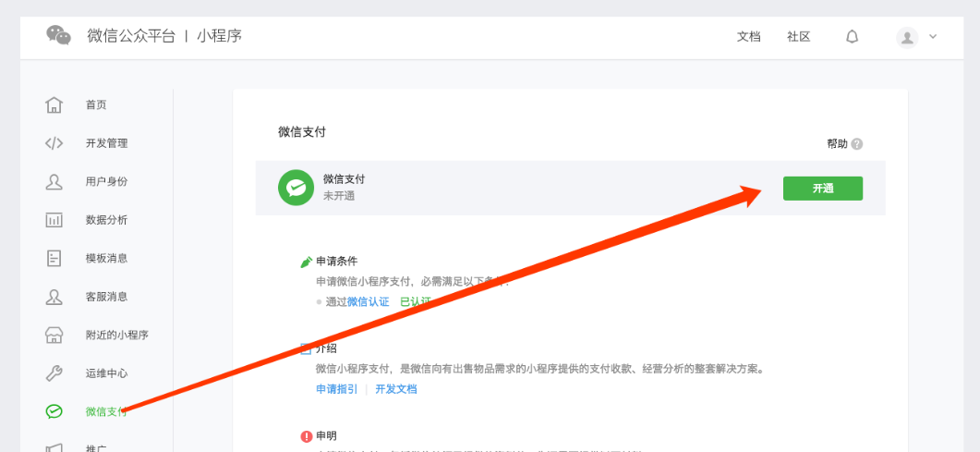Screen dimensions: 980x452
Task: Click the 推广 megaphone icon
Action: (x=54, y=447)
